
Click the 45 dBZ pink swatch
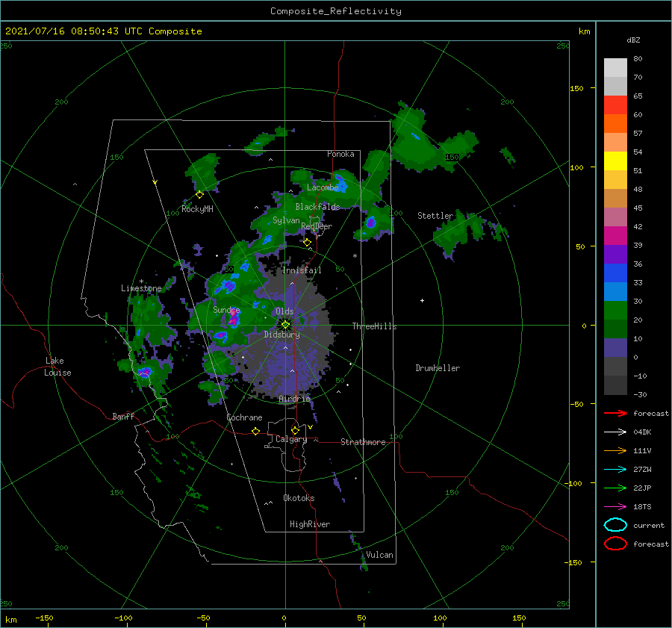pos(615,217)
